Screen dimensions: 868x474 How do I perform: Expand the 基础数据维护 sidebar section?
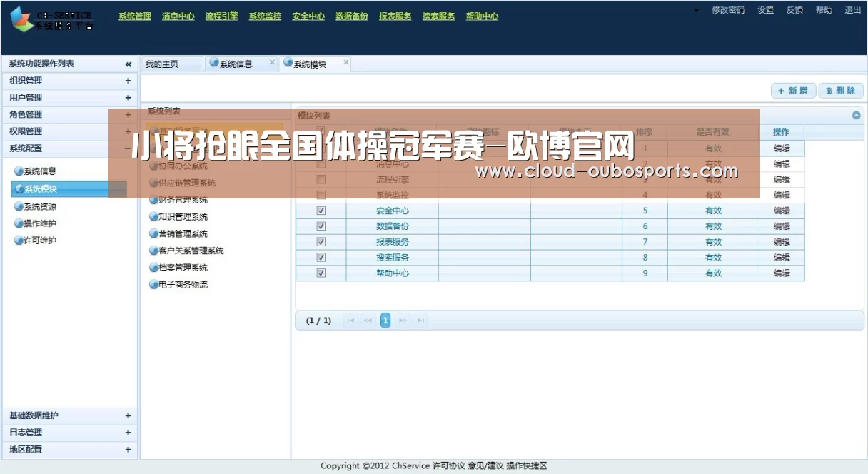point(69,415)
